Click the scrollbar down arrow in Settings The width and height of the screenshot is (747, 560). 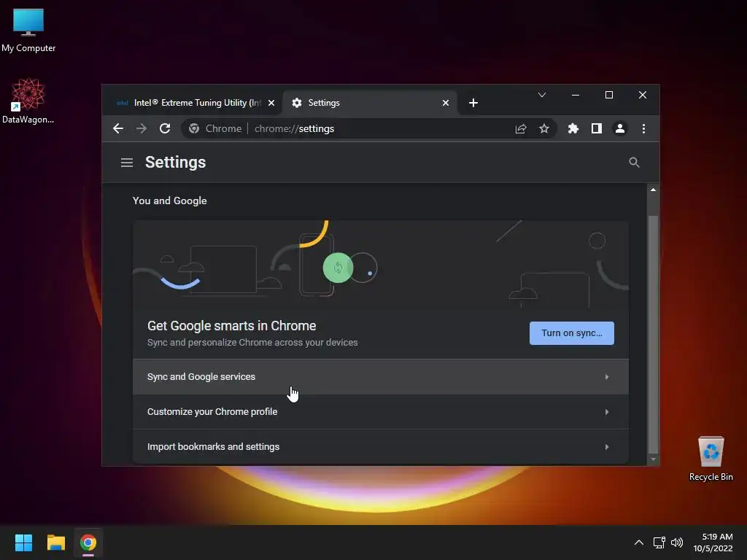653,460
